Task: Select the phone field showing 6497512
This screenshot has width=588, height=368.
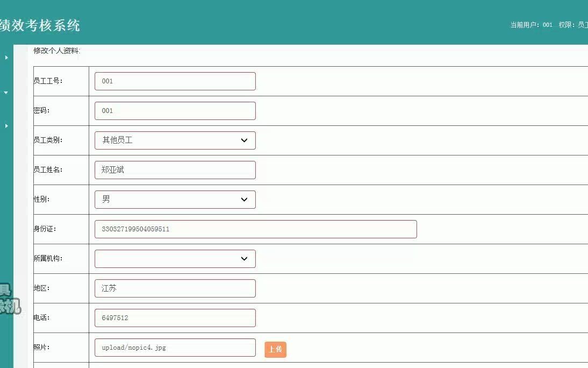Action: pos(175,317)
